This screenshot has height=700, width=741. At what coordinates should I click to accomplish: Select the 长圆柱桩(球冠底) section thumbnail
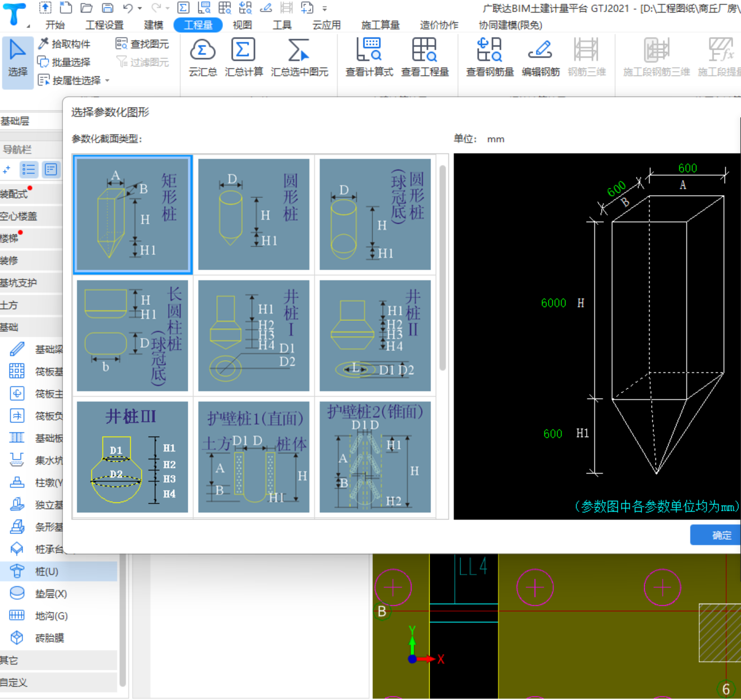132,336
